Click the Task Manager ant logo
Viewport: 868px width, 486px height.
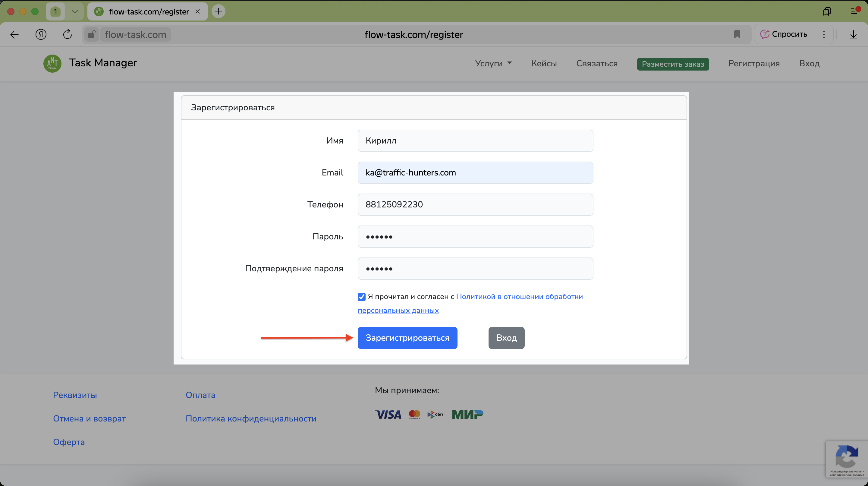point(52,63)
